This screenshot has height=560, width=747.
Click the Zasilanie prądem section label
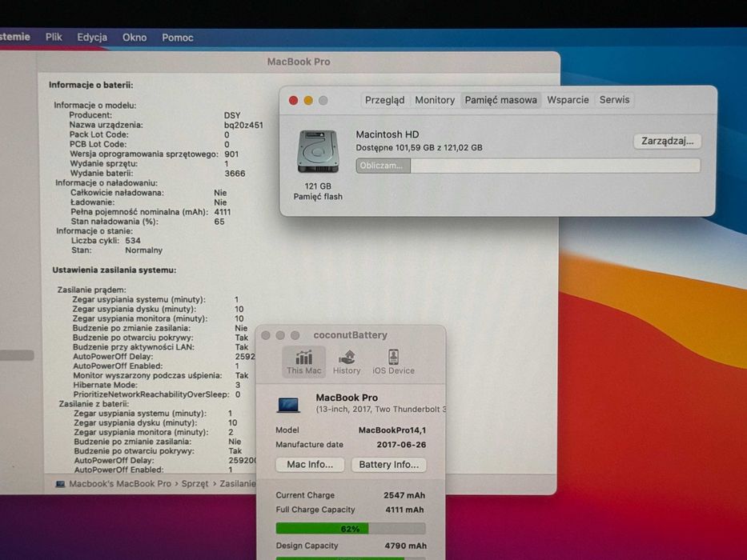pyautogui.click(x=91, y=290)
